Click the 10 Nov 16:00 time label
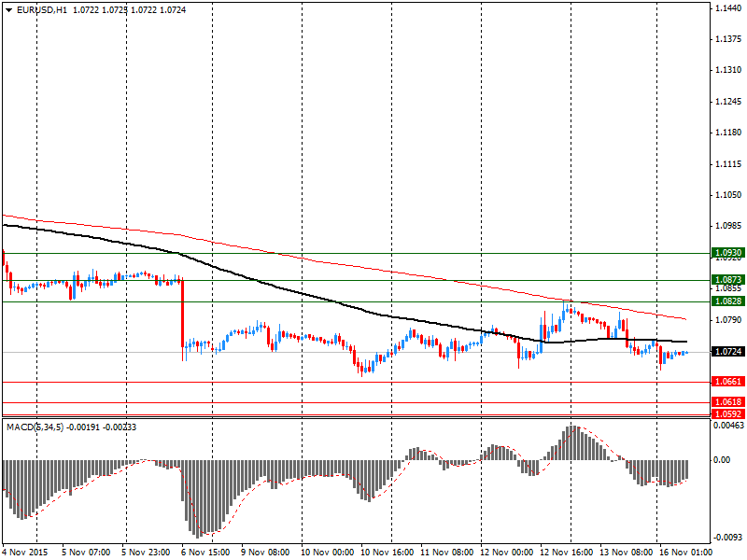The height and width of the screenshot is (560, 747). tap(388, 553)
